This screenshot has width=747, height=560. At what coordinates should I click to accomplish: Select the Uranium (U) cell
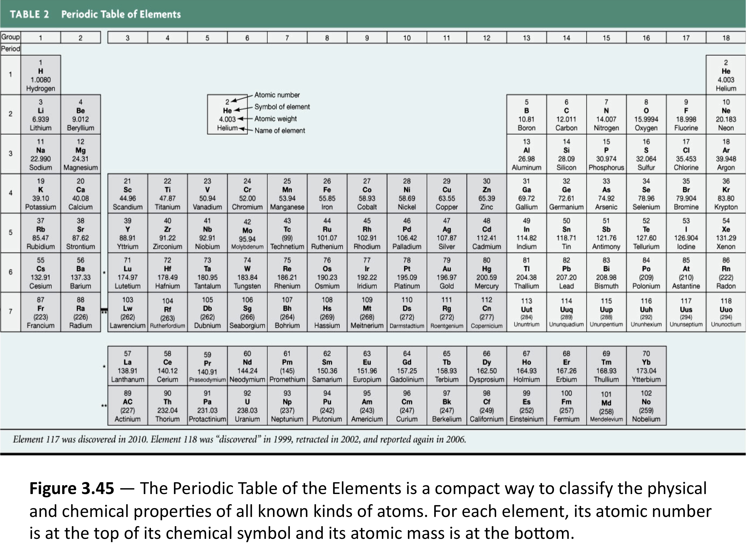click(x=247, y=406)
